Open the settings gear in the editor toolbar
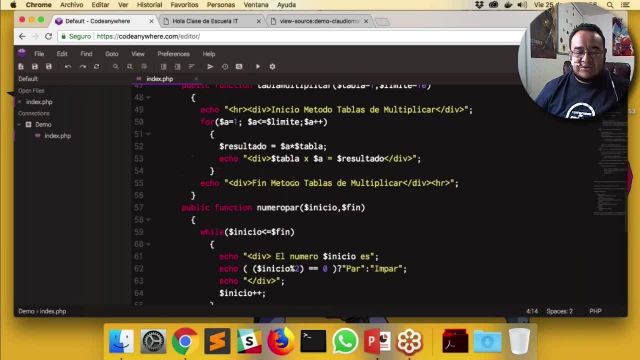The height and width of the screenshot is (360, 640). pos(272,67)
